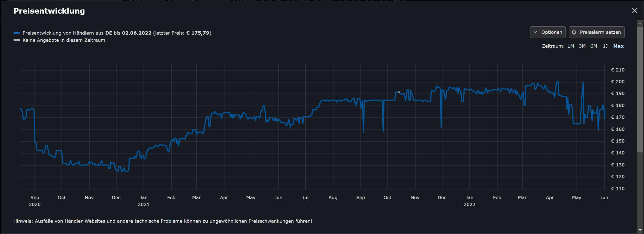Click the blue legend swatch for DE price history
The image size is (644, 234).
click(x=17, y=33)
